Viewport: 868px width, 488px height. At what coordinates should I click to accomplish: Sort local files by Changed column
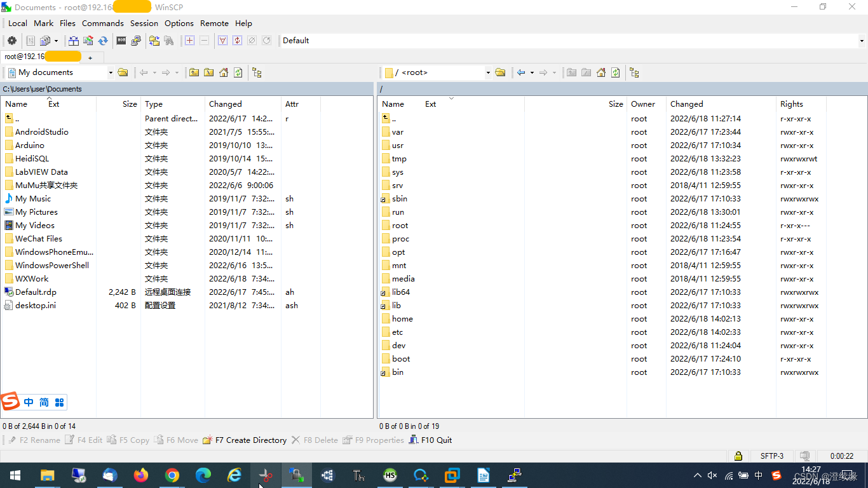point(243,104)
